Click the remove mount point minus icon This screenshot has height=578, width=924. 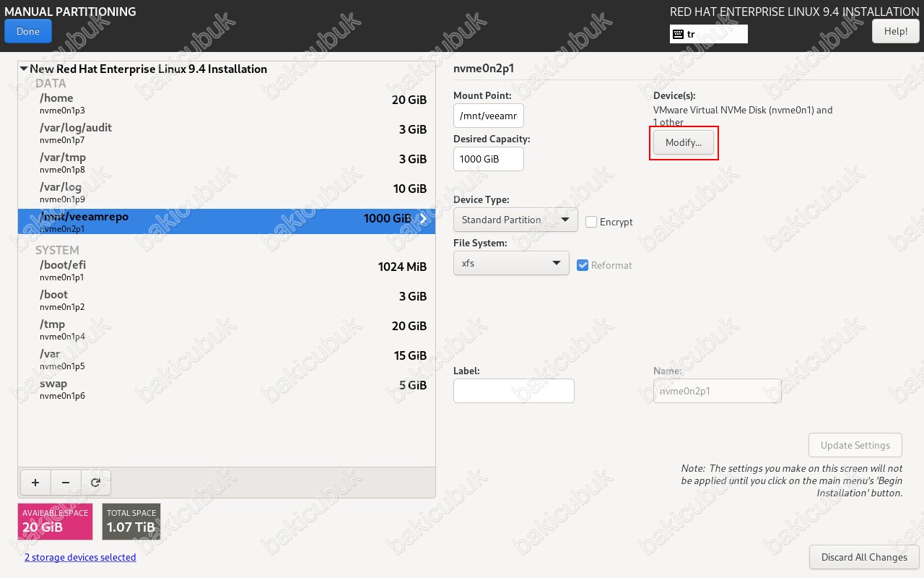(x=66, y=483)
